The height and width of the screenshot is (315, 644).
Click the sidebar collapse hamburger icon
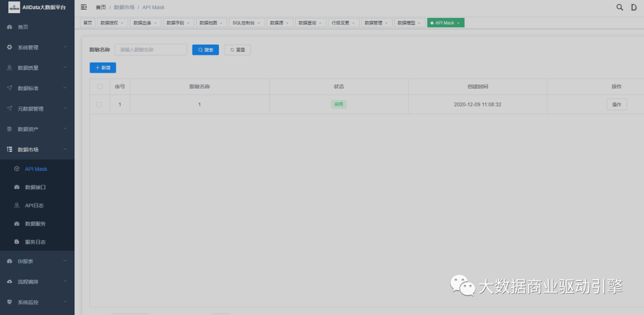coord(83,7)
